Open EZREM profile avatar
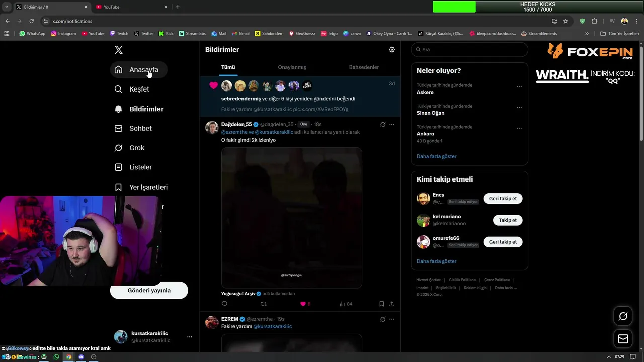Viewport: 644px width, 362px height. [212, 322]
